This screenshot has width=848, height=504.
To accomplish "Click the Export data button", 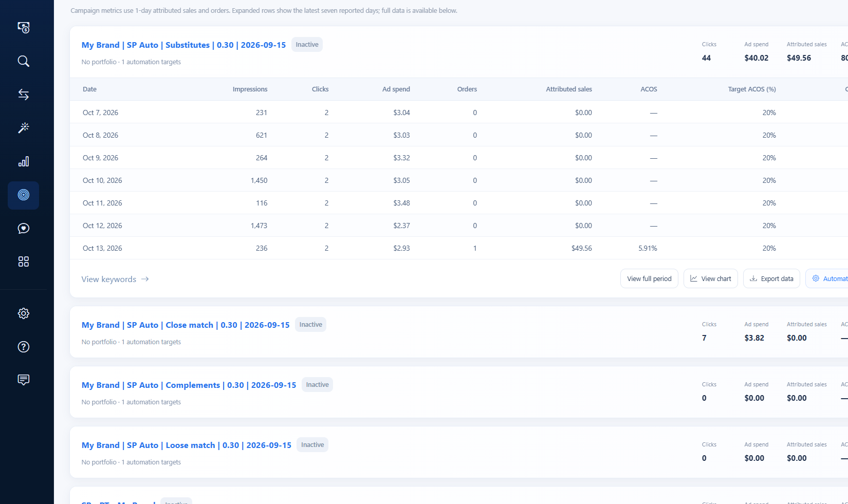I will tap(771, 278).
